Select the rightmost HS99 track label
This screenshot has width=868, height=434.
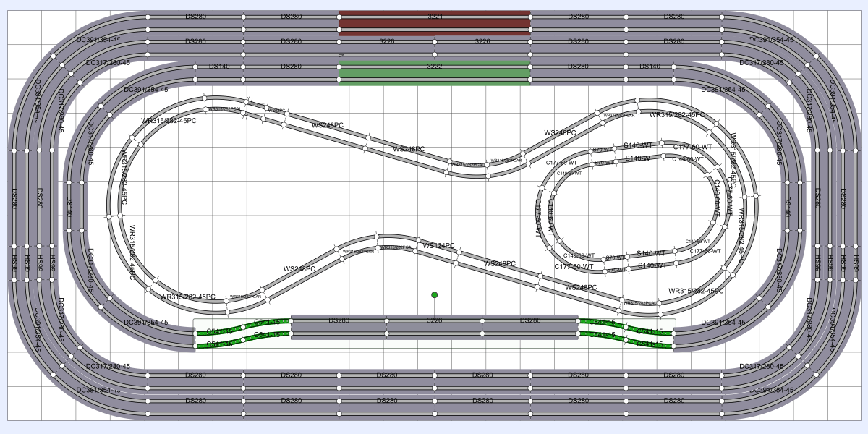(856, 264)
